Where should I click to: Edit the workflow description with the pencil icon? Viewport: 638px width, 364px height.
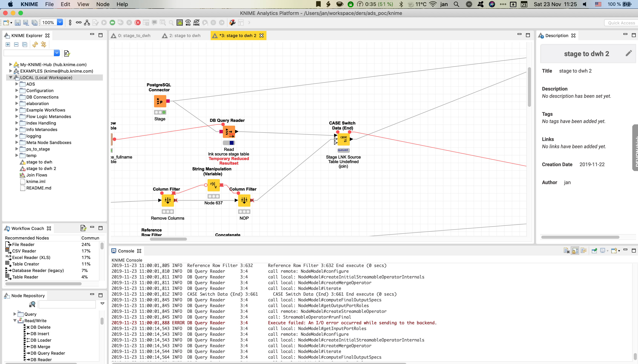click(x=628, y=53)
